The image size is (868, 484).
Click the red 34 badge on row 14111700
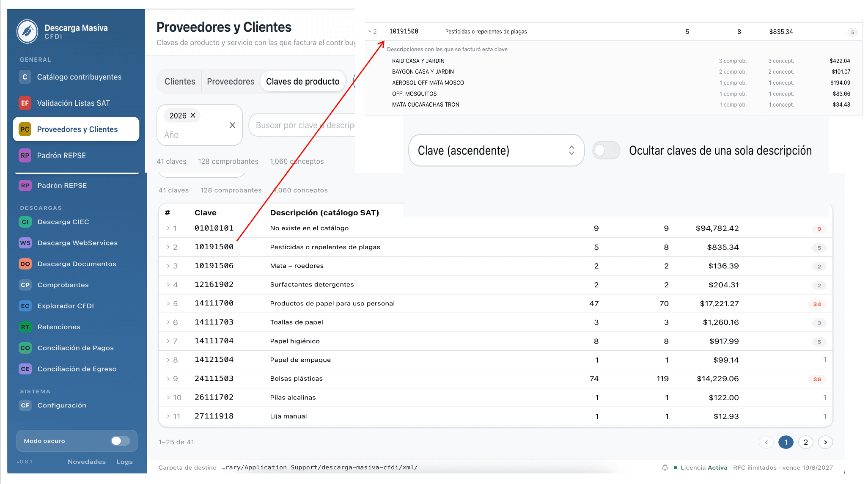817,304
